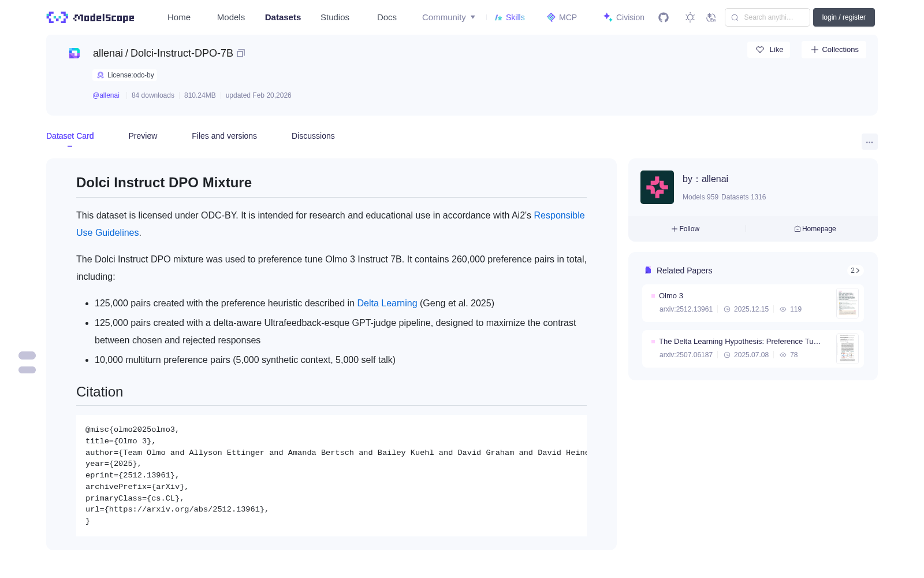The height and width of the screenshot is (578, 924).
Task: Click the upper floating side pill button
Action: tap(27, 355)
